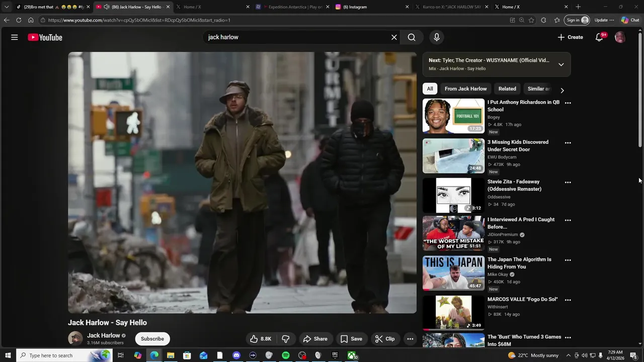Like the Say Hello video
The image size is (644, 362).
[261, 339]
